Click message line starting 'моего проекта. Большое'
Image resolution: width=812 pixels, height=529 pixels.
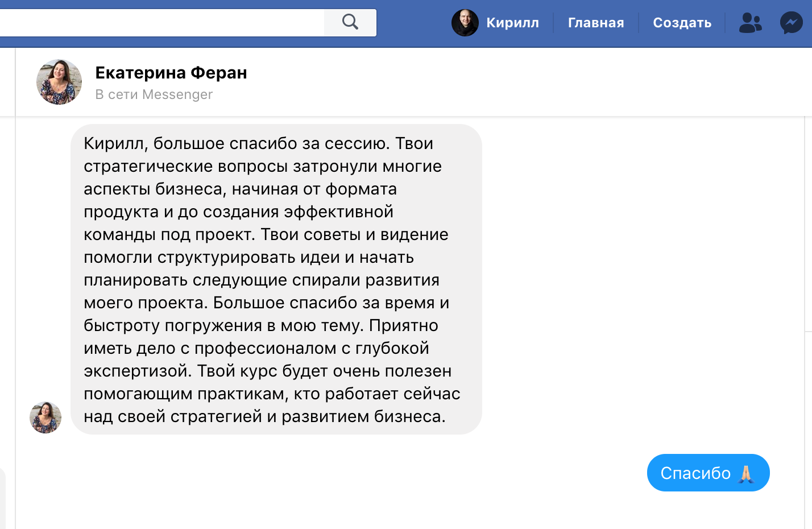[x=266, y=303]
